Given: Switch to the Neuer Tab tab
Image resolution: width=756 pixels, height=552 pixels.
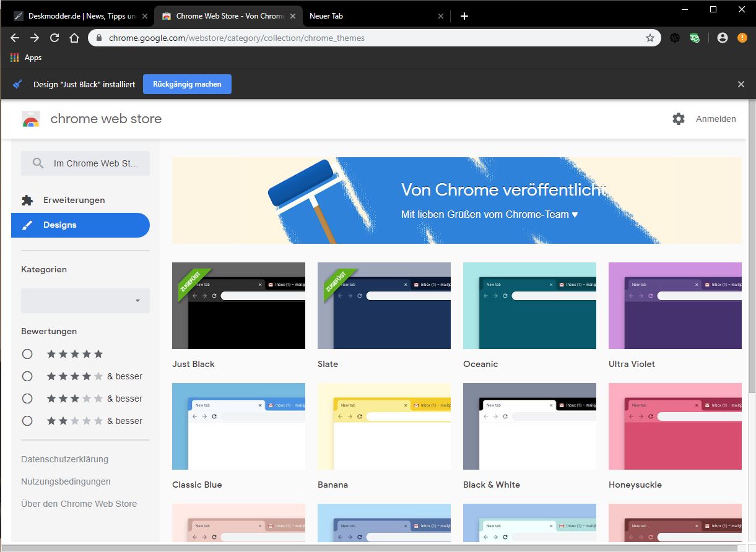Looking at the screenshot, I should (376, 16).
